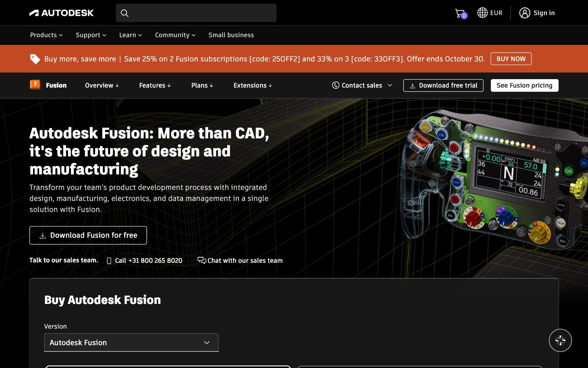This screenshot has width=588, height=368.
Task: Click the Fusion product name label
Action: (x=56, y=85)
